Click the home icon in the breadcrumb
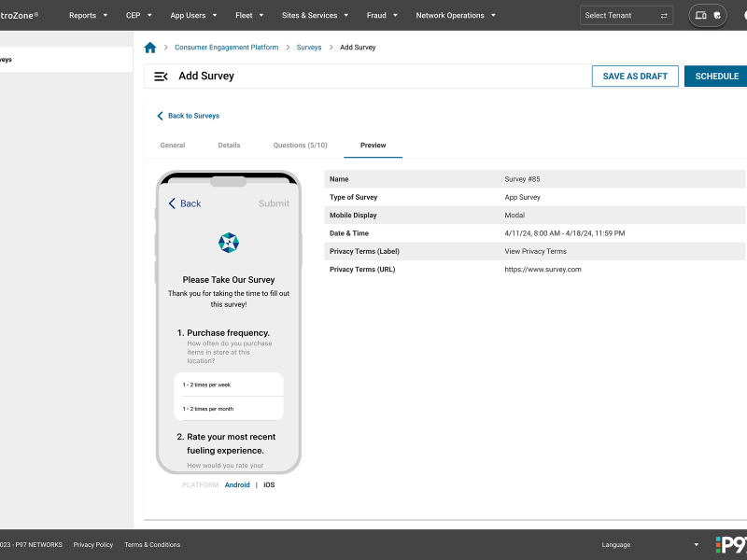This screenshot has height=560, width=747. tap(149, 47)
